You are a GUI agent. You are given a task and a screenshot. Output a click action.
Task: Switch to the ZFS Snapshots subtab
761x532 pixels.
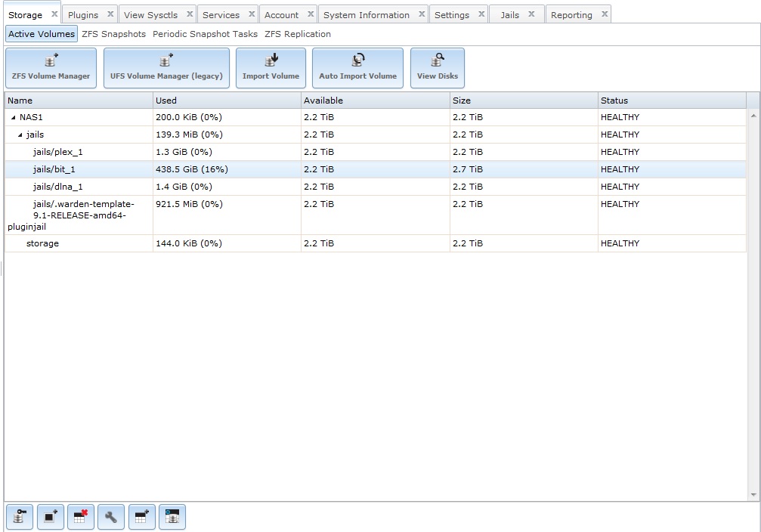point(113,34)
